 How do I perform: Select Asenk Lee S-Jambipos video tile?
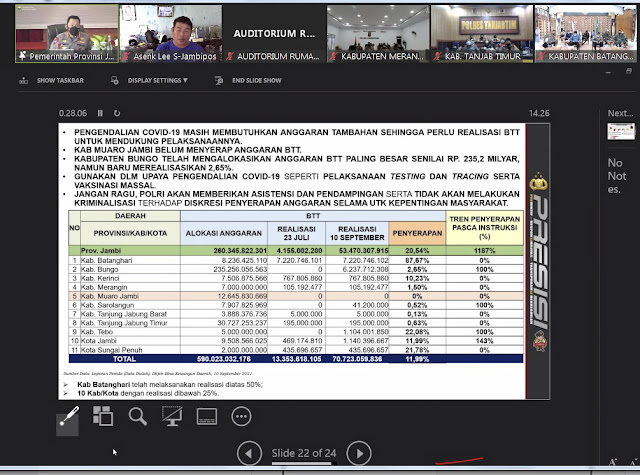click(171, 33)
